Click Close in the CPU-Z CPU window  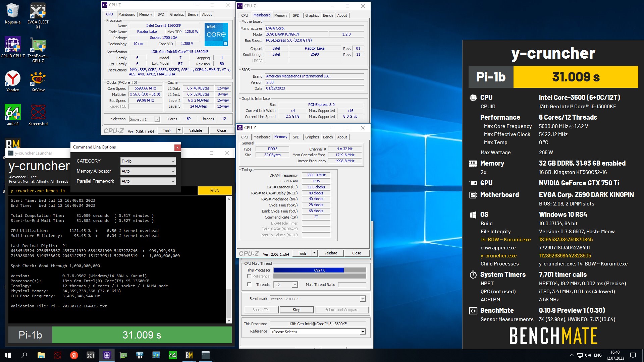click(x=221, y=130)
